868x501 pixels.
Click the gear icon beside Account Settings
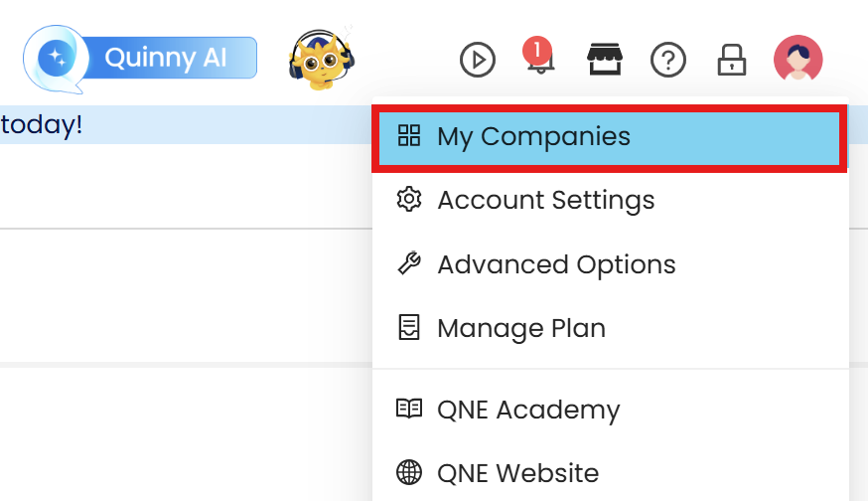point(408,200)
